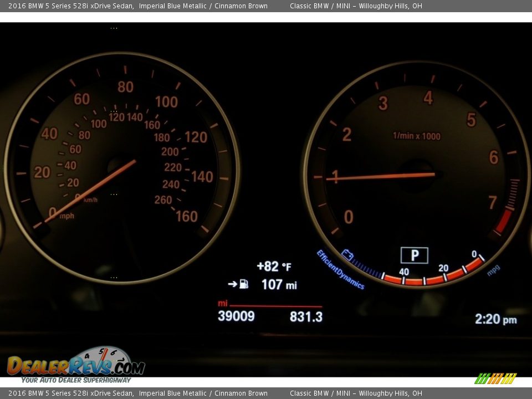Click the P gear indicator box
This screenshot has height=399, width=532.
coord(414,255)
